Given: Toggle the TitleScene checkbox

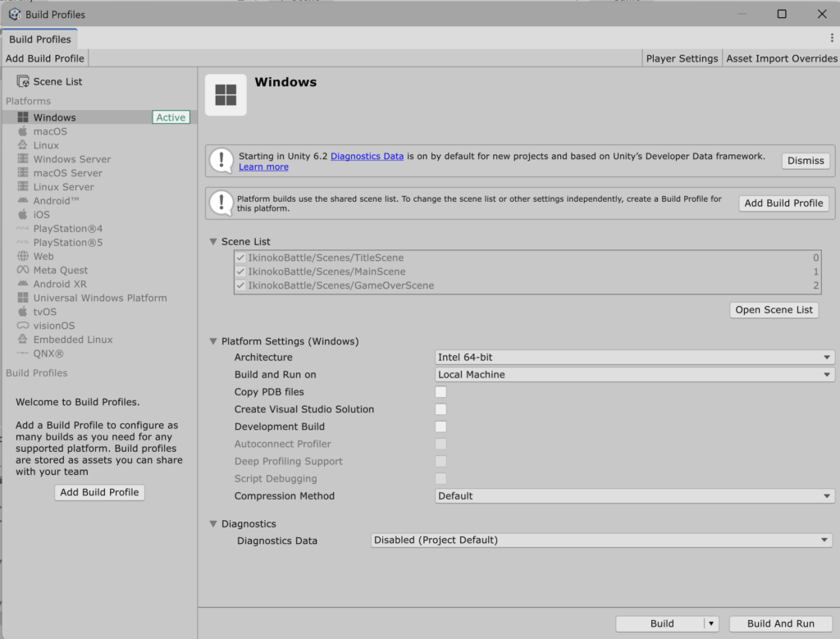Looking at the screenshot, I should click(x=240, y=258).
